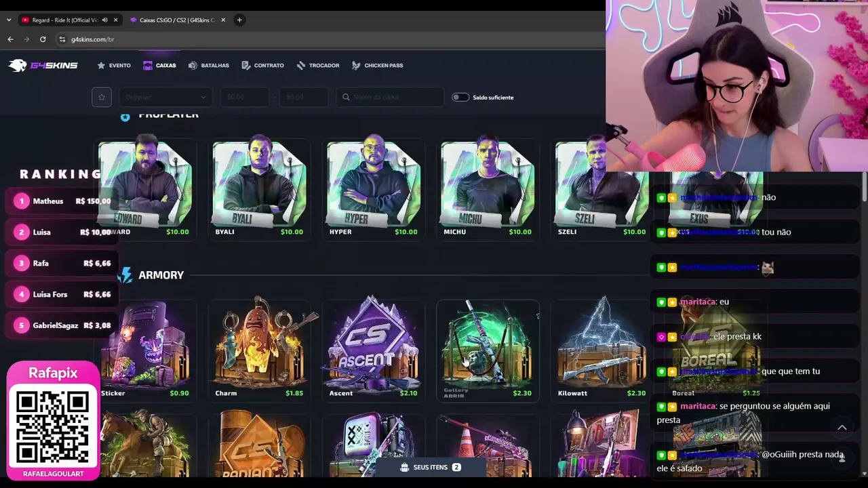This screenshot has height=488, width=868.
Task: Open the Michu proplayer case
Action: [x=488, y=186]
